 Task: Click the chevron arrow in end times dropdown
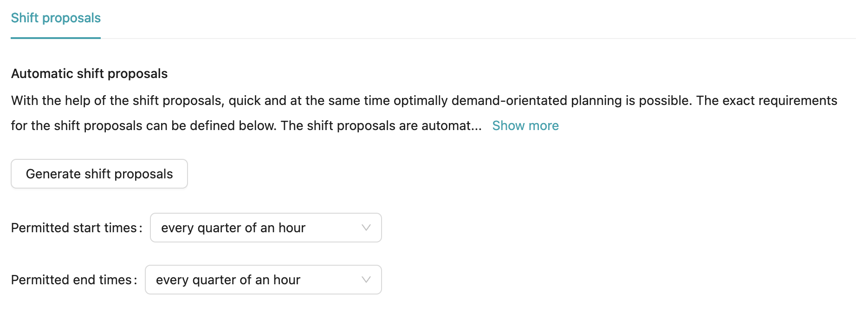coord(366,280)
